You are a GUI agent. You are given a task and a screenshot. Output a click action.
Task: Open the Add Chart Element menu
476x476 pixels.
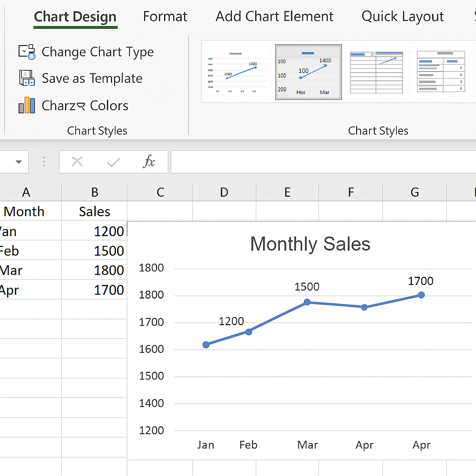274,17
